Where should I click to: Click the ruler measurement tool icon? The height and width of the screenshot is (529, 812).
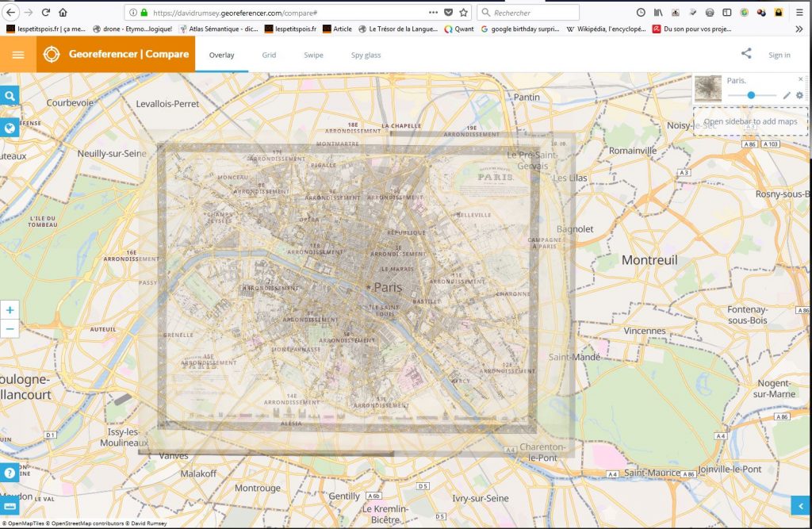point(10,505)
